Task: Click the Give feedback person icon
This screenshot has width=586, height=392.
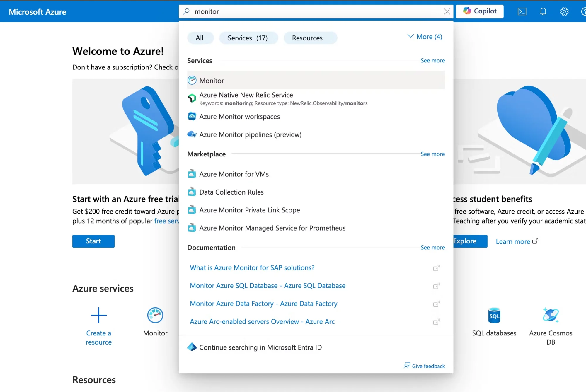Action: [407, 365]
